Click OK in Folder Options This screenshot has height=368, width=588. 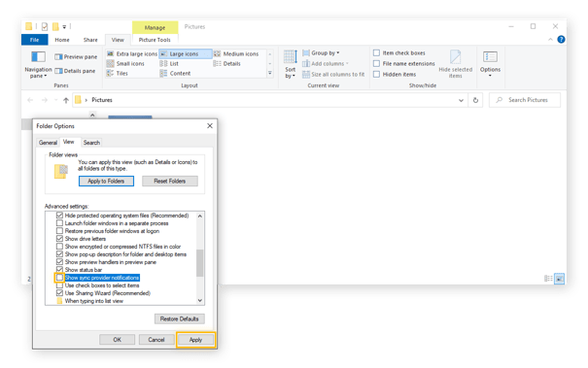(117, 340)
